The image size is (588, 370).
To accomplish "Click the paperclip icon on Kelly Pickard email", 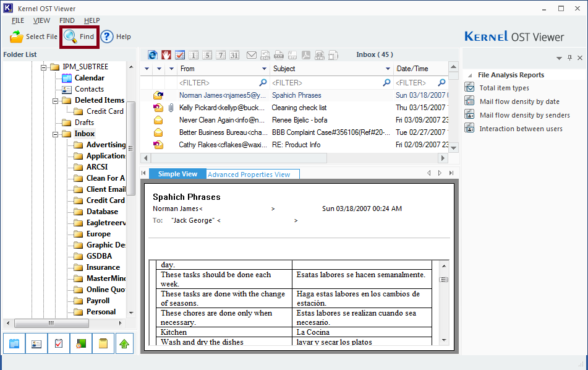I will pyautogui.click(x=171, y=108).
